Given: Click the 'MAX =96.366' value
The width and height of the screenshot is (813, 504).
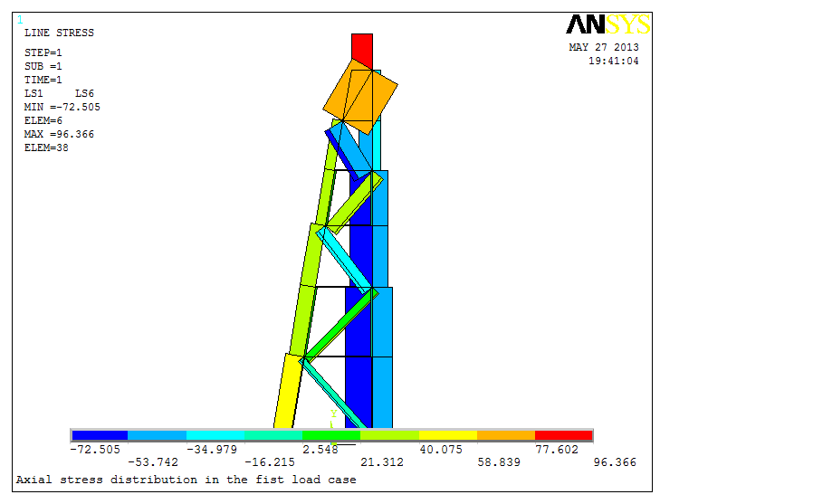Looking at the screenshot, I should pyautogui.click(x=59, y=134).
